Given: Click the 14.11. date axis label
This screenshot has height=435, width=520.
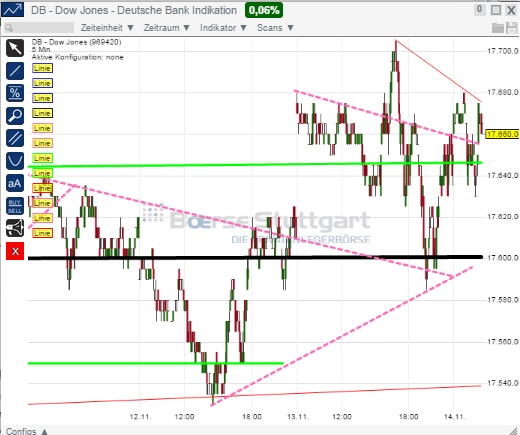Looking at the screenshot, I should pos(454,417).
